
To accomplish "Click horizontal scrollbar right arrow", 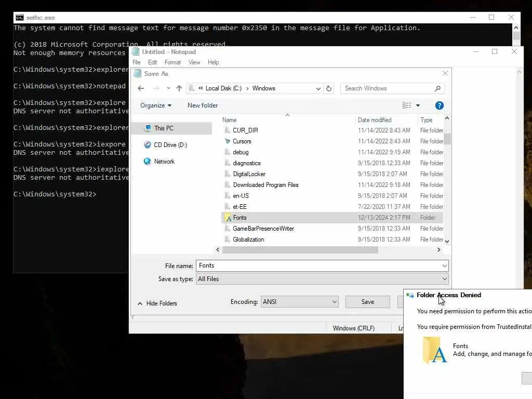I will [x=438, y=250].
